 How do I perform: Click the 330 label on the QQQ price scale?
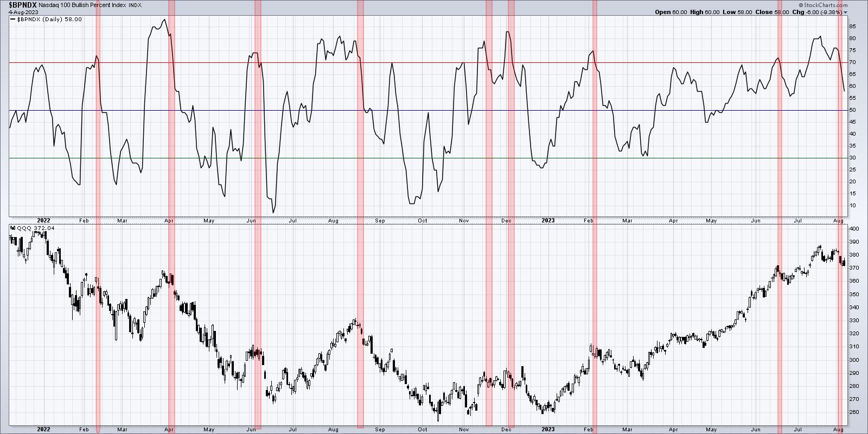pyautogui.click(x=853, y=321)
